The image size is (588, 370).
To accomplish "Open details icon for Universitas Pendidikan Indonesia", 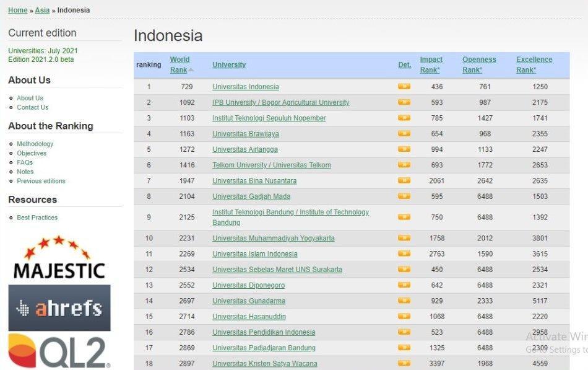I will click(x=404, y=332).
